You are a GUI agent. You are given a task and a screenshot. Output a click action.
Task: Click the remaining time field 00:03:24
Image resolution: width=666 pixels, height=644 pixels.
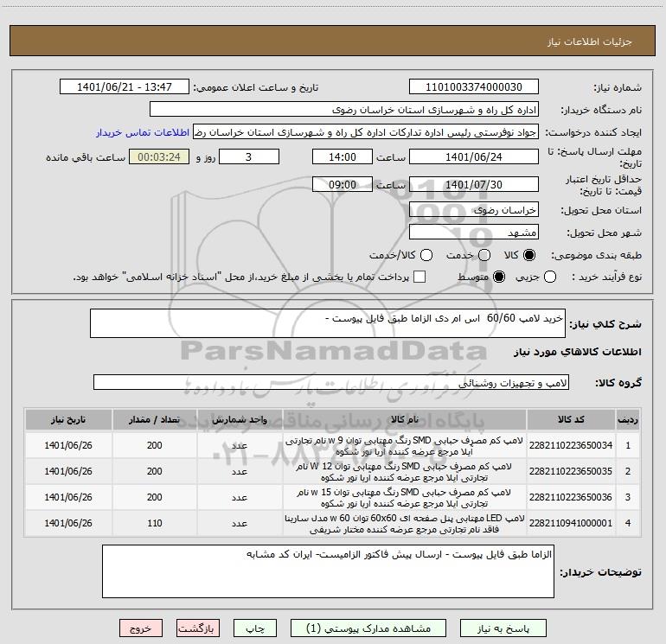tap(159, 156)
